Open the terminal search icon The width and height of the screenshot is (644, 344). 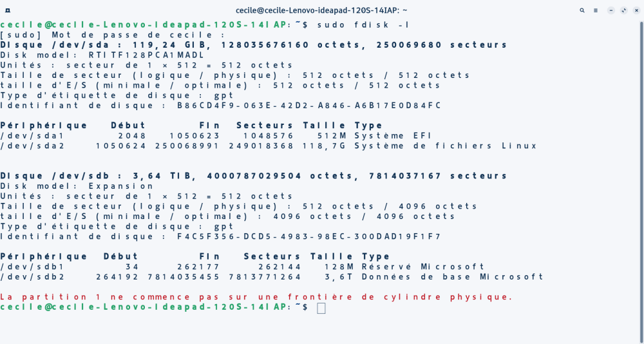point(582,10)
